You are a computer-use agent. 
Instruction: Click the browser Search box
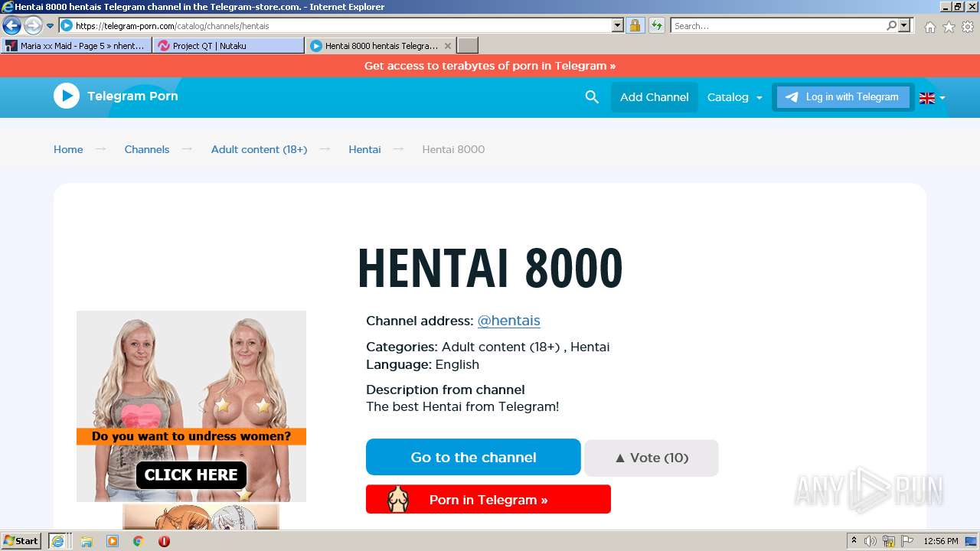click(777, 26)
